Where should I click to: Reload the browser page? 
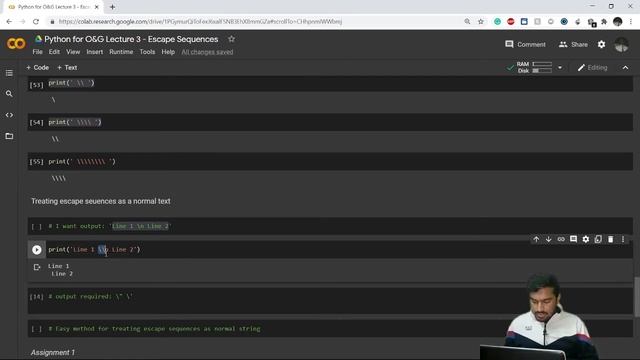pos(36,22)
